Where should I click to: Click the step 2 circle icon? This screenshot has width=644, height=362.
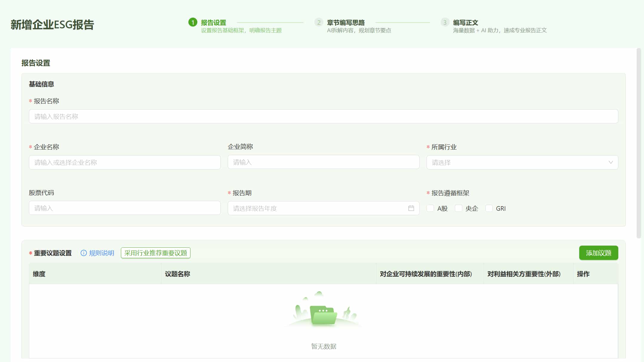318,22
